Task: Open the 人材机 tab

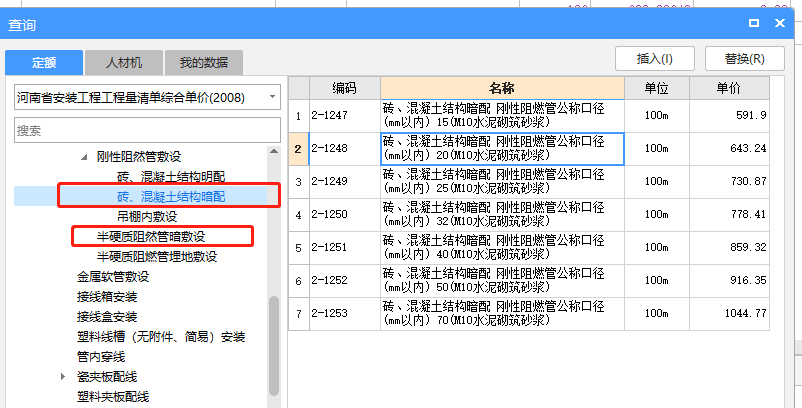Action: coord(124,63)
